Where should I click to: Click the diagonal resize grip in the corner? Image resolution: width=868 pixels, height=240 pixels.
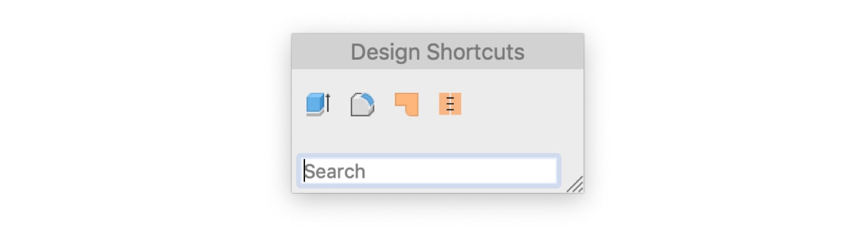coord(575,185)
